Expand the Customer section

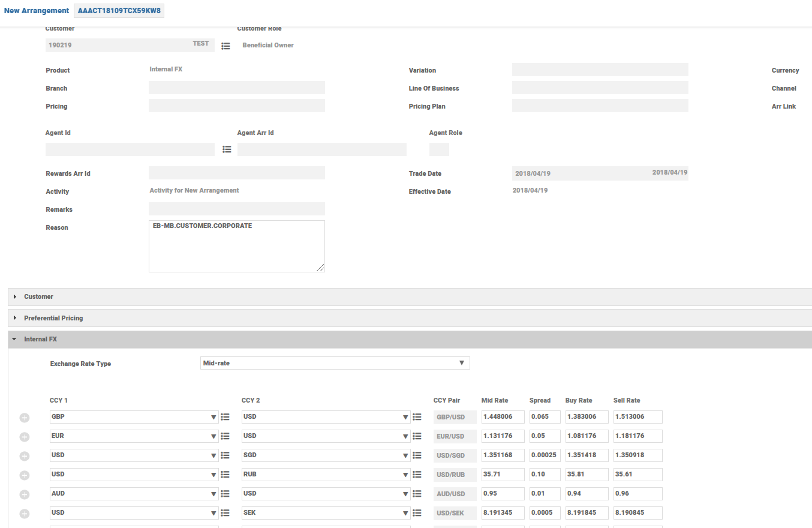pyautogui.click(x=38, y=296)
